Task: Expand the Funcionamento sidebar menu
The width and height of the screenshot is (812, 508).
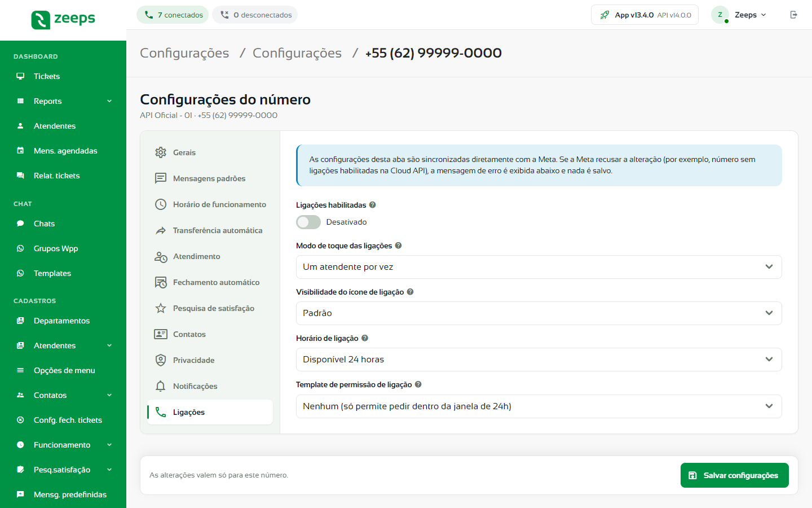Action: click(x=63, y=445)
